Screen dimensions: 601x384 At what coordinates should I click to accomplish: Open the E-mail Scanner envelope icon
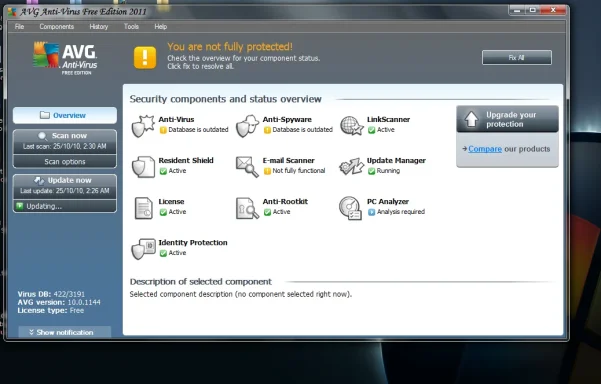247,167
